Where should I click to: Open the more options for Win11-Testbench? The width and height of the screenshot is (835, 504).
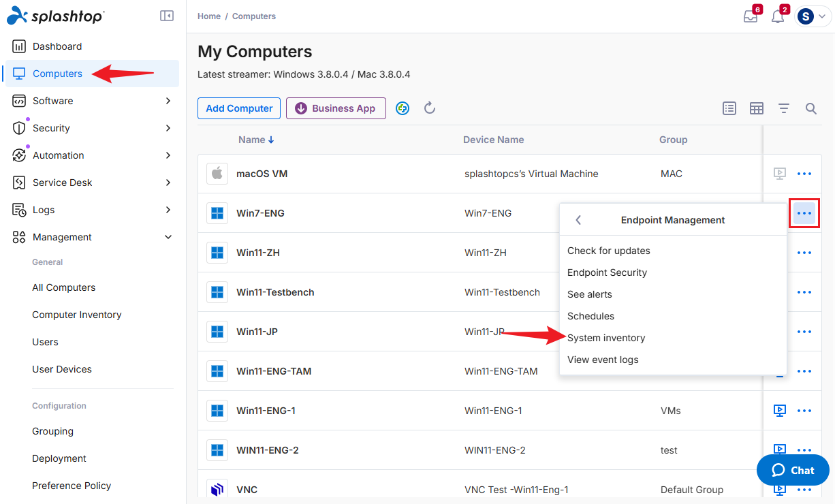[x=804, y=292]
